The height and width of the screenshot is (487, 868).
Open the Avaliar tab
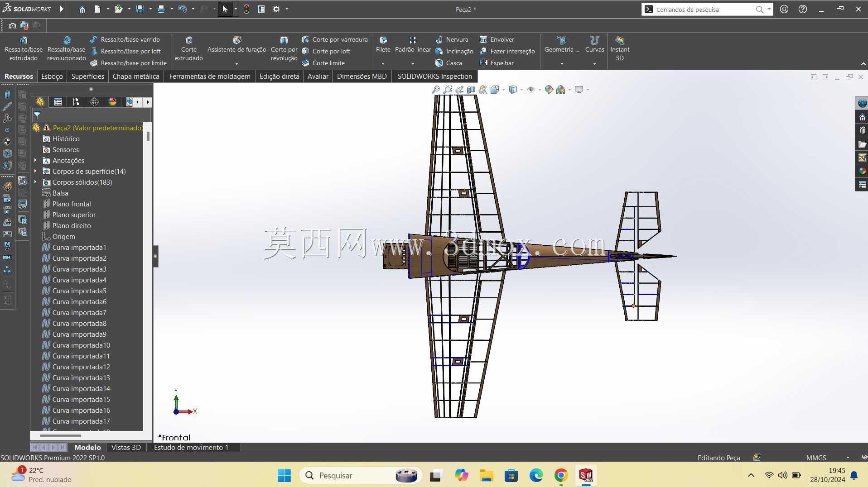point(318,76)
